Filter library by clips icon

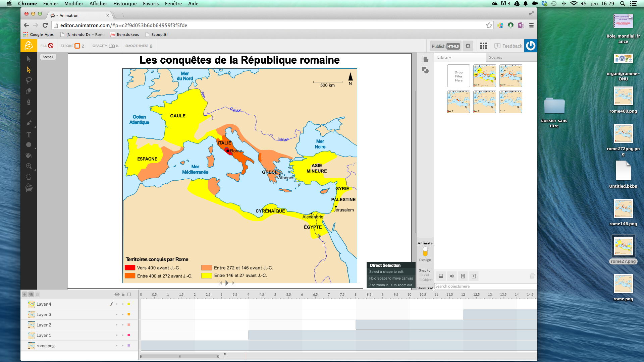pyautogui.click(x=474, y=276)
